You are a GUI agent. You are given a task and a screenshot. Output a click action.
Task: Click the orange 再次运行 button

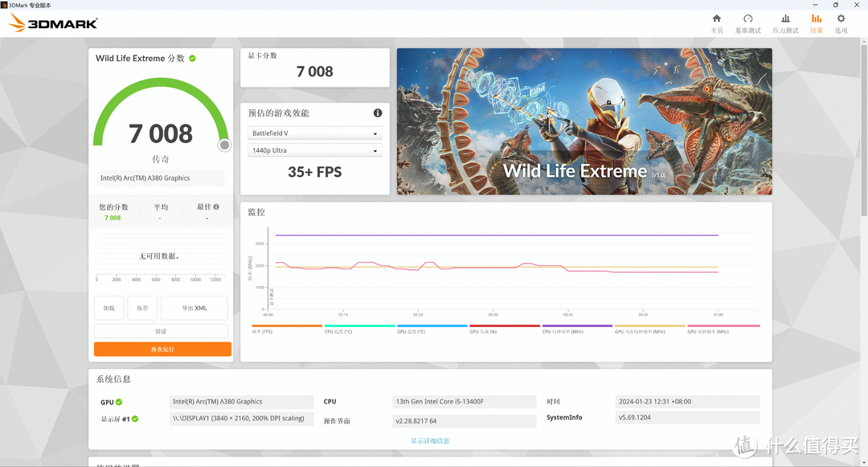[162, 349]
